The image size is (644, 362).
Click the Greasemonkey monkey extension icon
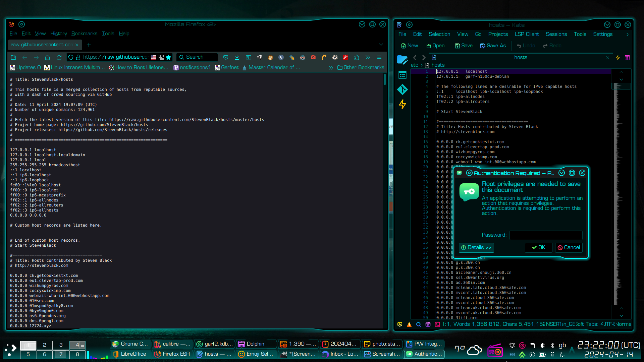(270, 57)
